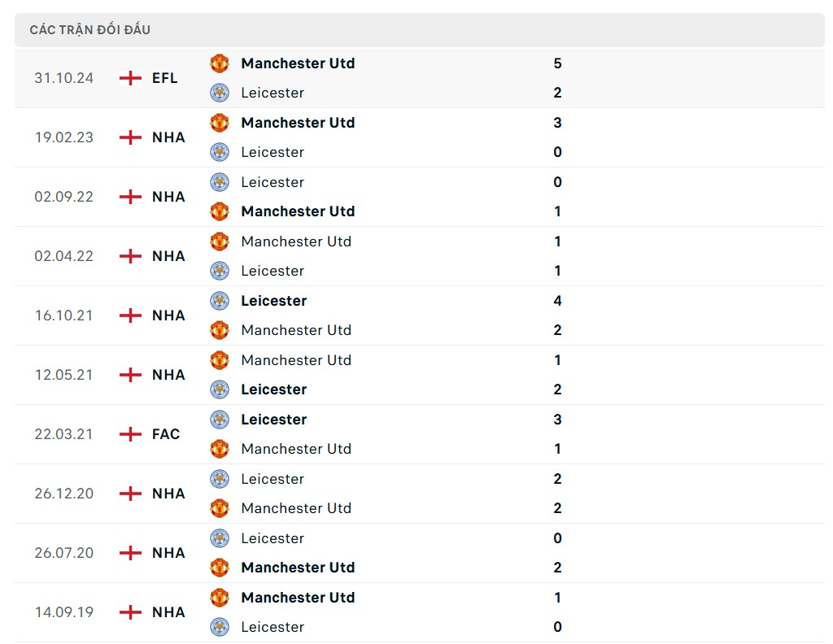The width and height of the screenshot is (833, 644).
Task: Open the match dated 14.09.19
Action: pyautogui.click(x=64, y=612)
